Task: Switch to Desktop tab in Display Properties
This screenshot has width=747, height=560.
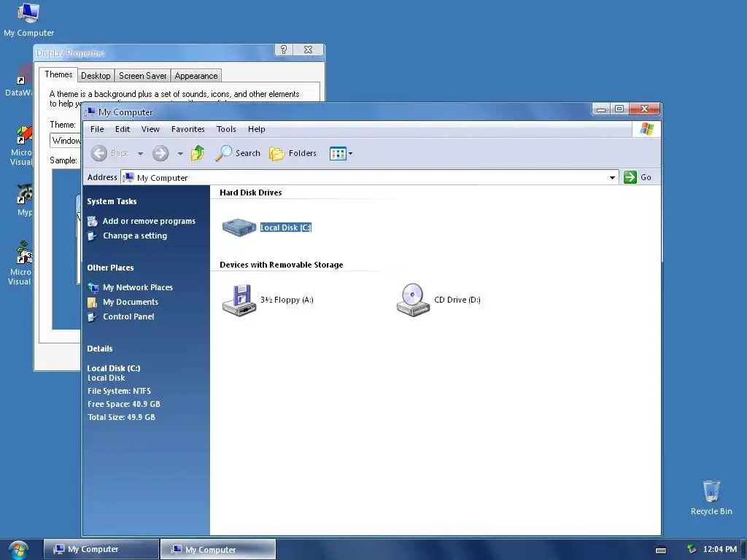Action: coord(96,76)
